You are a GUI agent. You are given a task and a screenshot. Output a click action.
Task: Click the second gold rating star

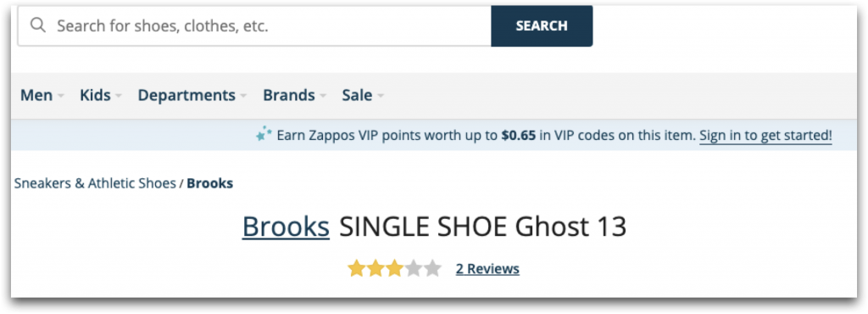[x=376, y=269]
